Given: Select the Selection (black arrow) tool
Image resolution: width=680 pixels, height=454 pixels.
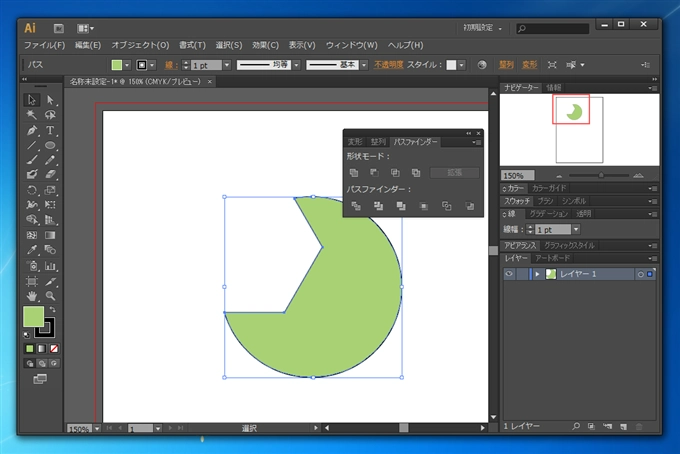Looking at the screenshot, I should (x=31, y=100).
